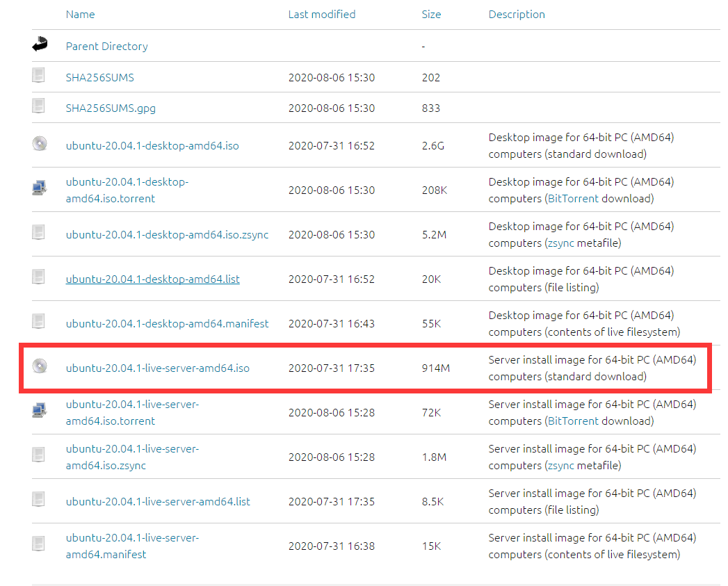Download ubuntu-20.04.1-desktop-amd64.iso
Screen dimensions: 728x586
(152, 146)
